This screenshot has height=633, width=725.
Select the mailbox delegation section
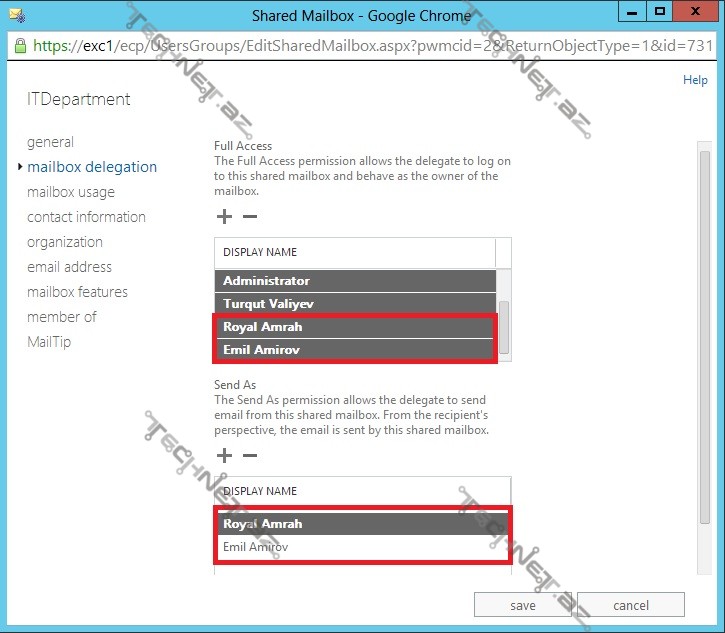point(92,167)
